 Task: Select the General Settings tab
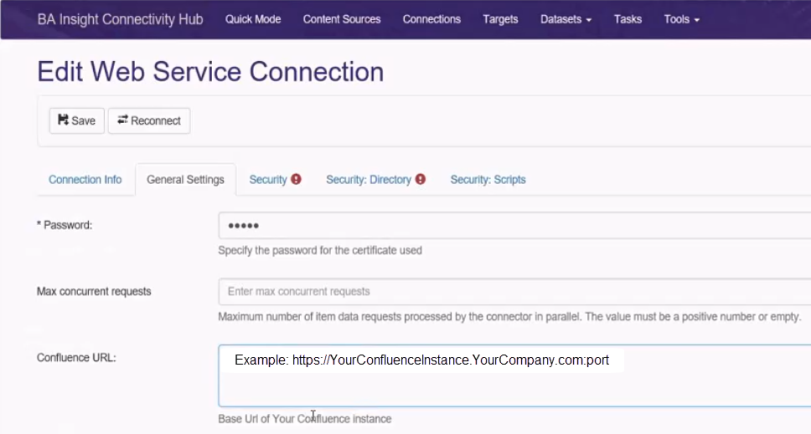coord(185,180)
